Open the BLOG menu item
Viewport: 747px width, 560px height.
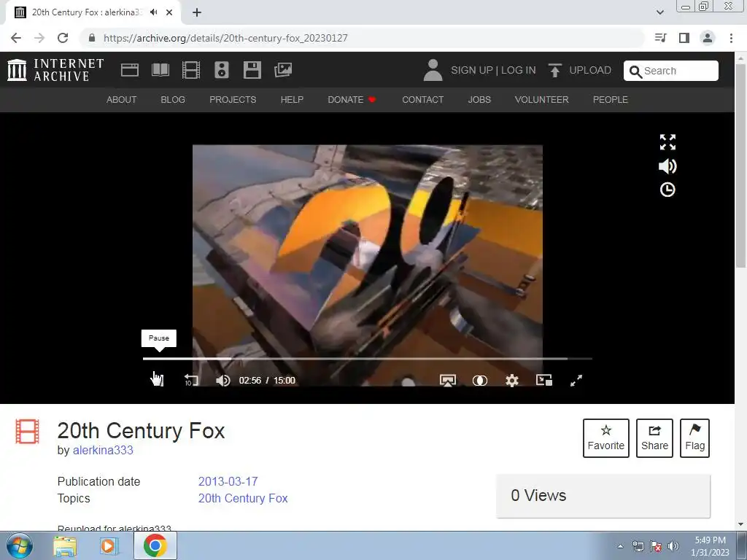[x=173, y=99]
